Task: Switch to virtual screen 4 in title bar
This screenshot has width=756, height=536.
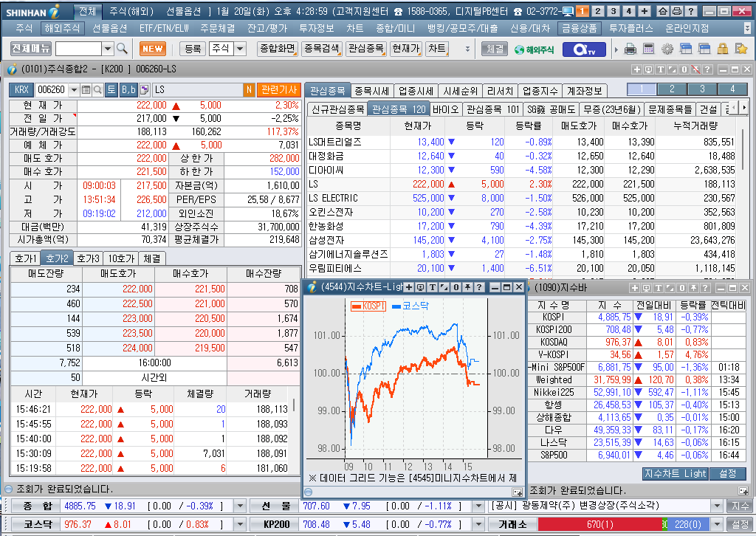Action: click(629, 11)
